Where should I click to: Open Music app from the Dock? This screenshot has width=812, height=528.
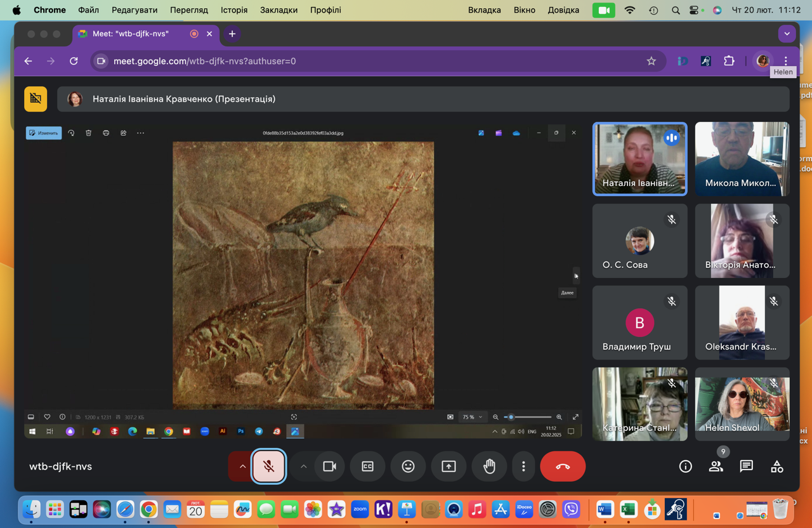[477, 509]
